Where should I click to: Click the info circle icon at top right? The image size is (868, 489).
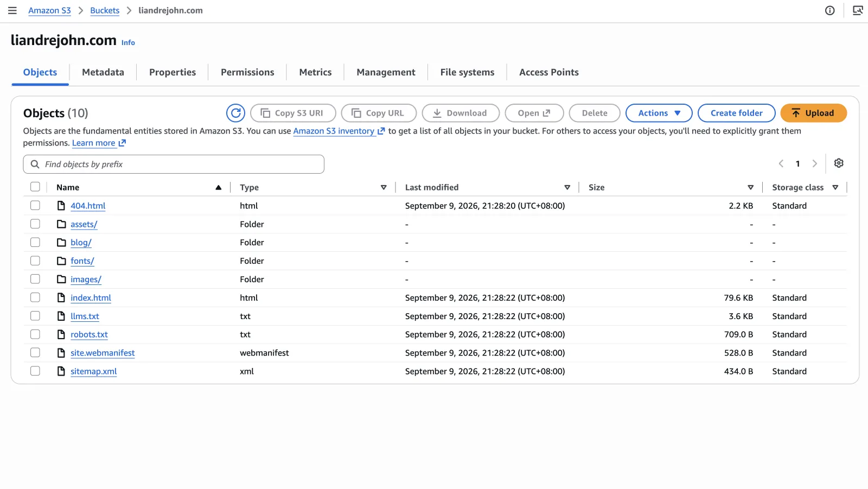pos(830,10)
